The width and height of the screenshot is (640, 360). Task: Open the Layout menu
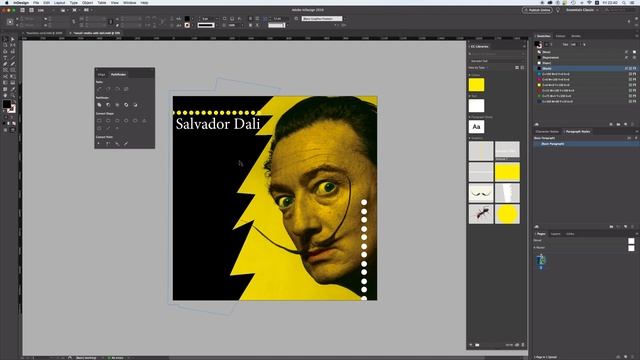click(x=60, y=2)
